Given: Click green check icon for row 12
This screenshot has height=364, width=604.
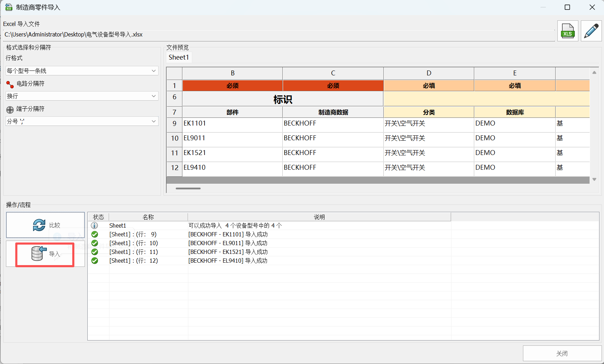Looking at the screenshot, I should point(94,261).
